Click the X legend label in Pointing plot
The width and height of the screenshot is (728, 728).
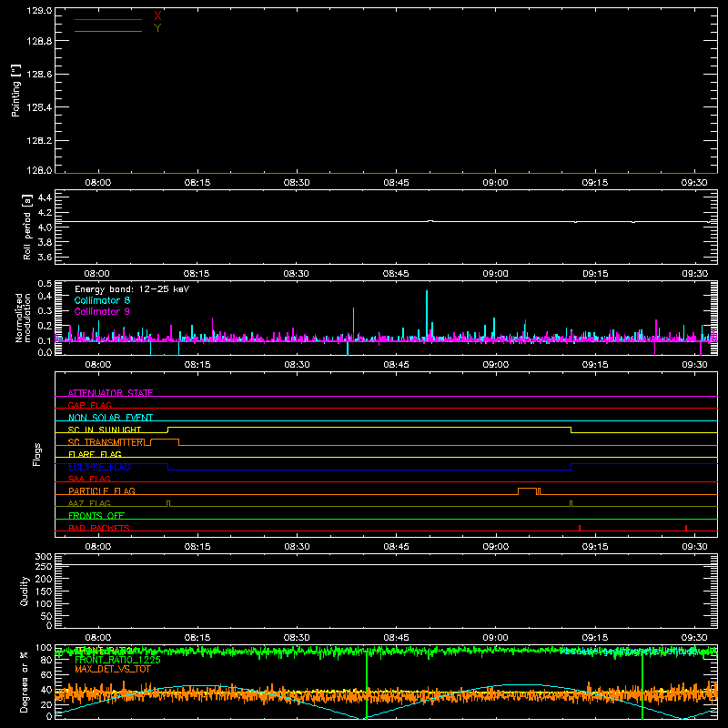157,16
